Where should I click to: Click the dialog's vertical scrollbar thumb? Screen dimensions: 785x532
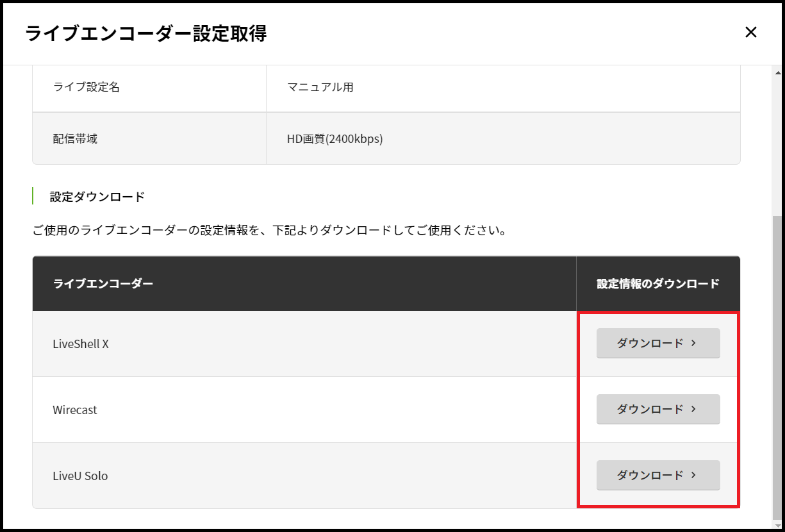[777, 365]
